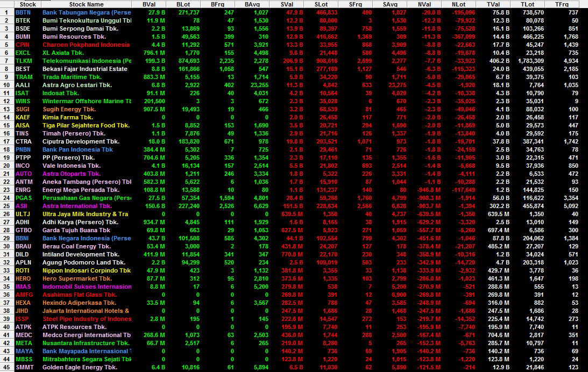Click the SLot column header
The image size is (588, 372).
(321, 4)
